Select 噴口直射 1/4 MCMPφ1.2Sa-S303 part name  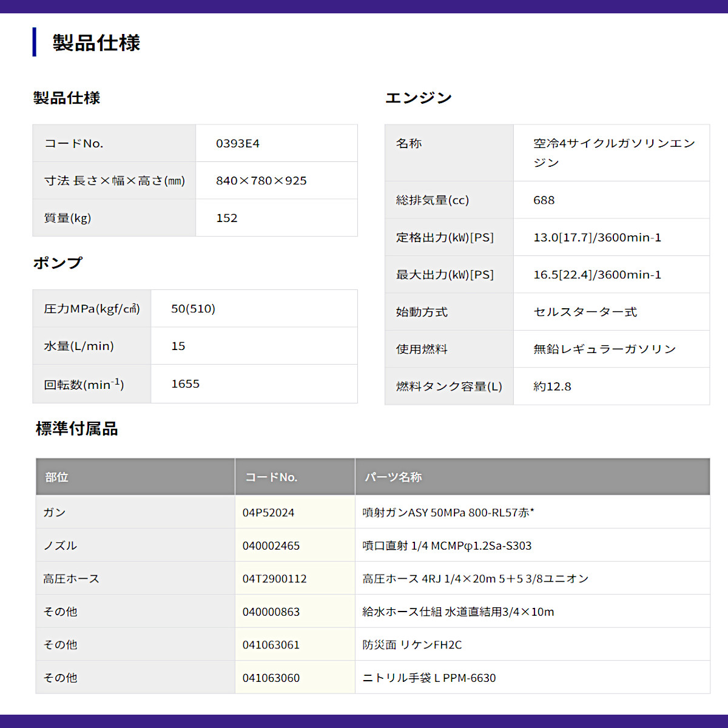point(447,545)
